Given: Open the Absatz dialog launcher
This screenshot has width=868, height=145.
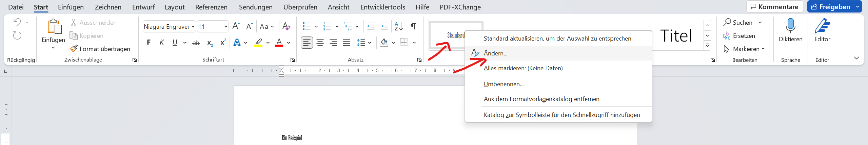Looking at the screenshot, I should (419, 60).
